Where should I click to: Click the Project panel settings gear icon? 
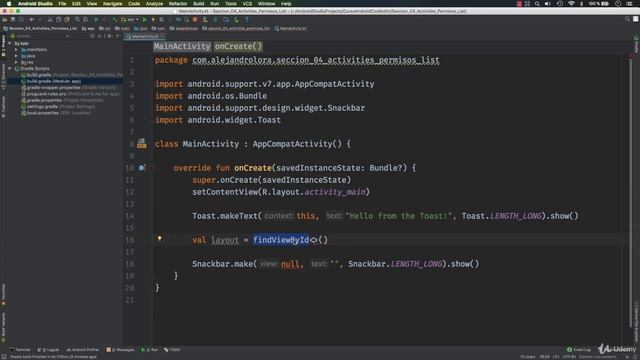[x=109, y=36]
